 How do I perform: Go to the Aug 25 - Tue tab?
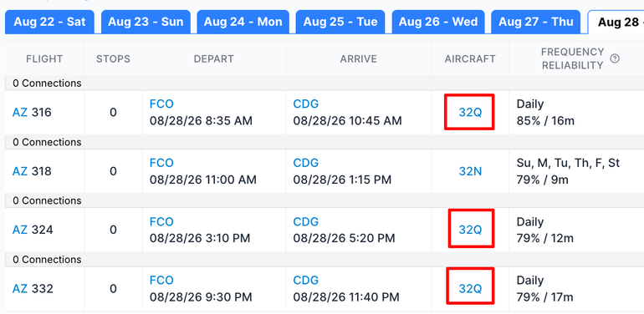pyautogui.click(x=340, y=22)
